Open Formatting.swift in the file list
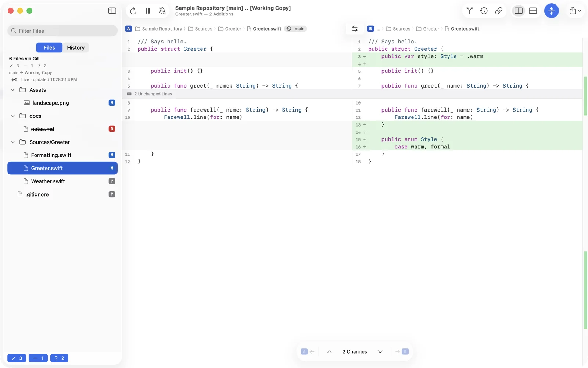Screen dimensions: 588x368 tap(62, 155)
